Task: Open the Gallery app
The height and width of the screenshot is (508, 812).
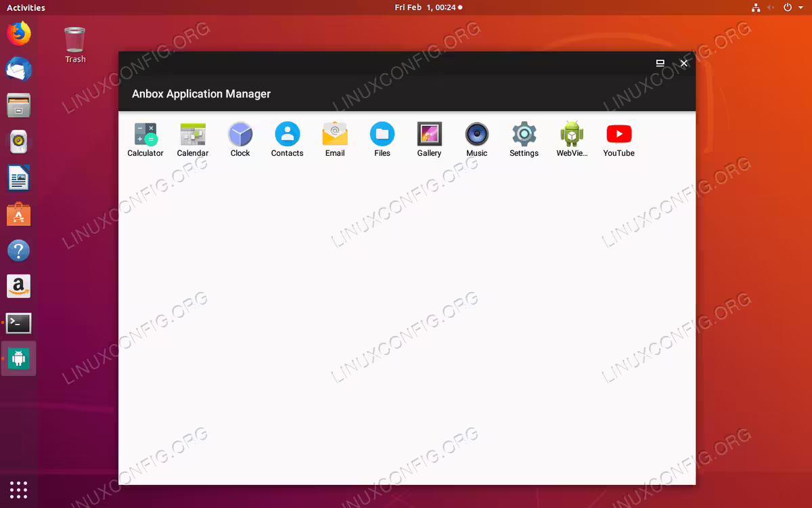Action: pos(430,140)
